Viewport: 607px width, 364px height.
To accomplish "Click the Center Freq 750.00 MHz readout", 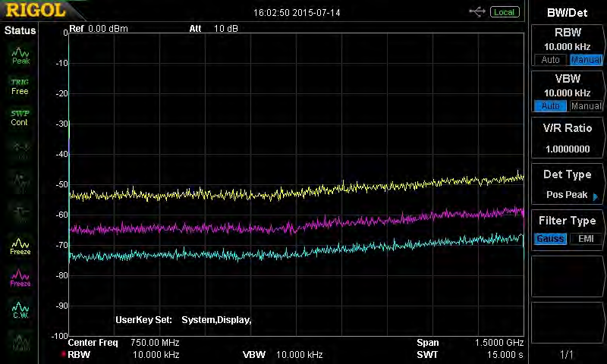I will pos(124,343).
